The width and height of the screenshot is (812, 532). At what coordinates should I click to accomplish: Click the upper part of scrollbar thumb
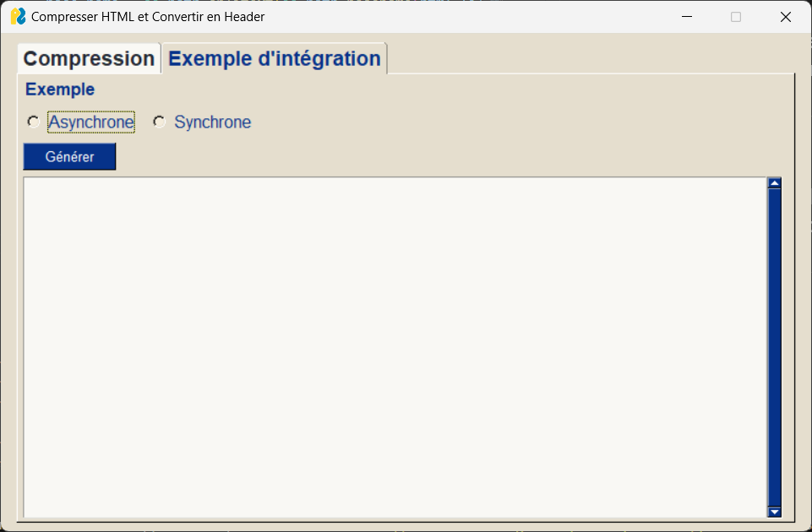[x=774, y=233]
